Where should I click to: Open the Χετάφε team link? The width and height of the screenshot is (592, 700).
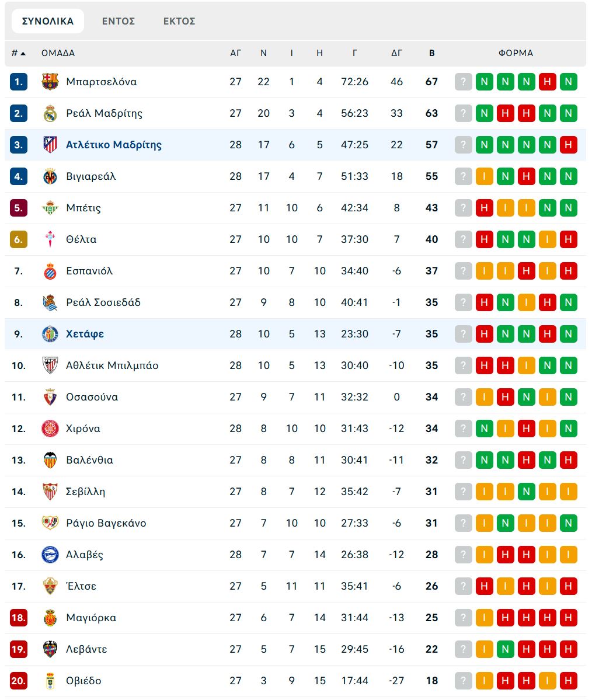click(x=85, y=334)
